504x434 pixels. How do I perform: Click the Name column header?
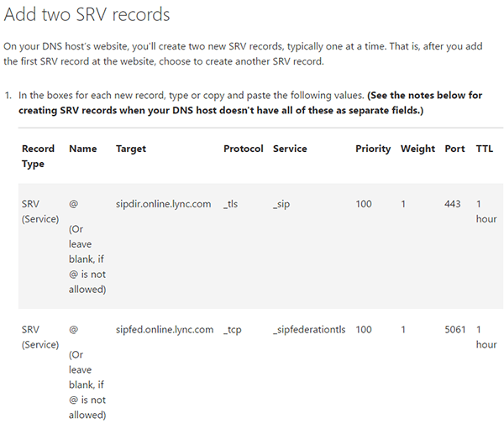[82, 149]
